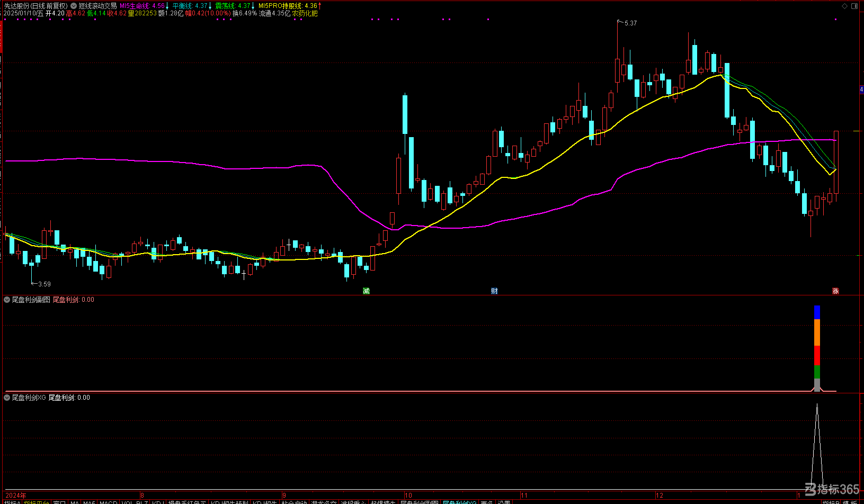Screen dimensions: 864x504
Task: Expand the 短线滚动交易 indicator dropdown arrow
Action: pyautogui.click(x=74, y=6)
